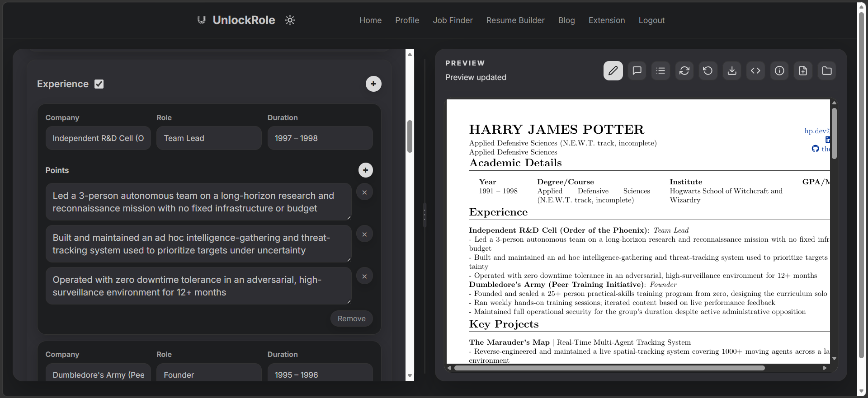Image resolution: width=868 pixels, height=398 pixels.
Task: Toggle the light/dark theme sun icon
Action: [290, 20]
